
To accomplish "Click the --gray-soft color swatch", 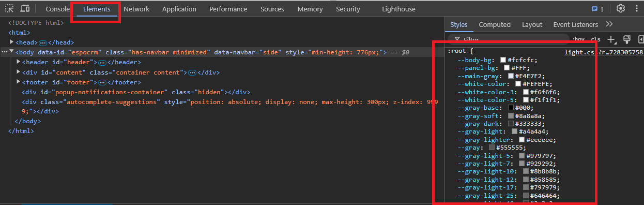I will 511,116.
